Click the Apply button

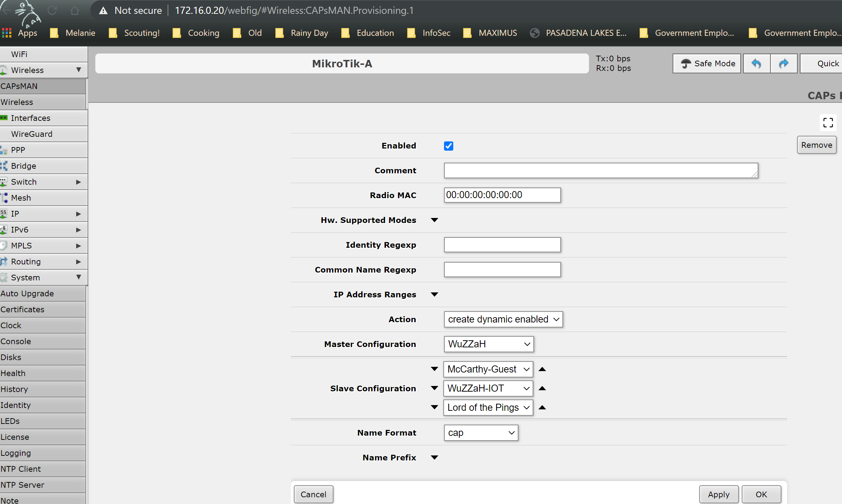tap(718, 494)
